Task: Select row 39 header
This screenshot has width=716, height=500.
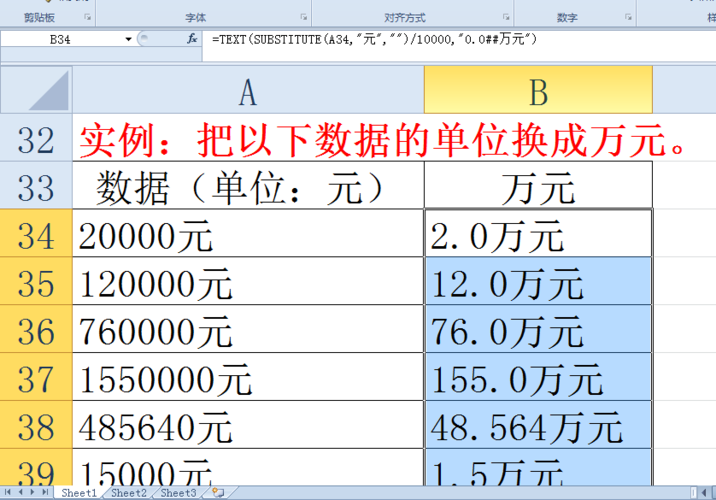Action: (x=36, y=467)
